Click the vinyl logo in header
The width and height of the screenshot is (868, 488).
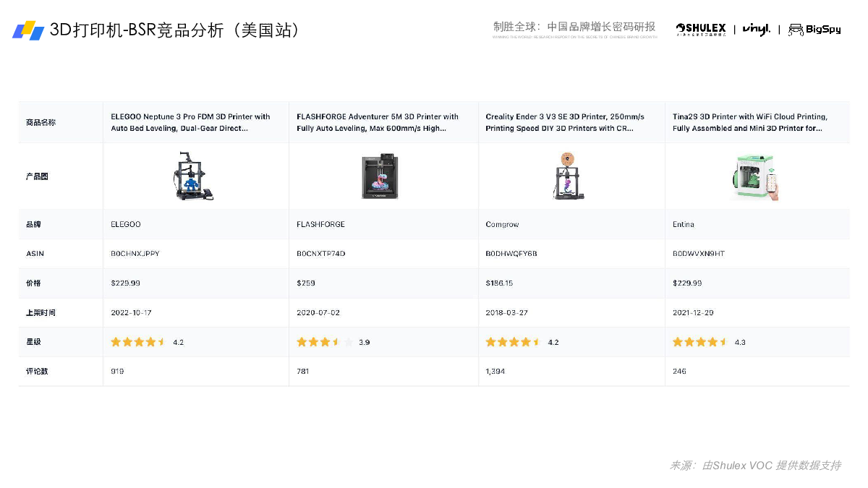point(756,29)
